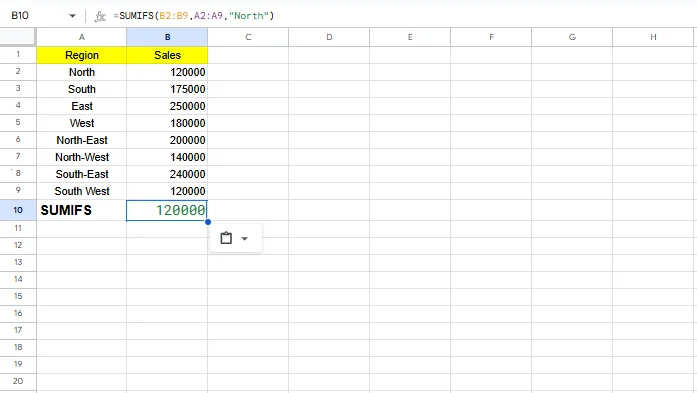697x393 pixels.
Task: Select the North-East cell
Action: (x=82, y=140)
